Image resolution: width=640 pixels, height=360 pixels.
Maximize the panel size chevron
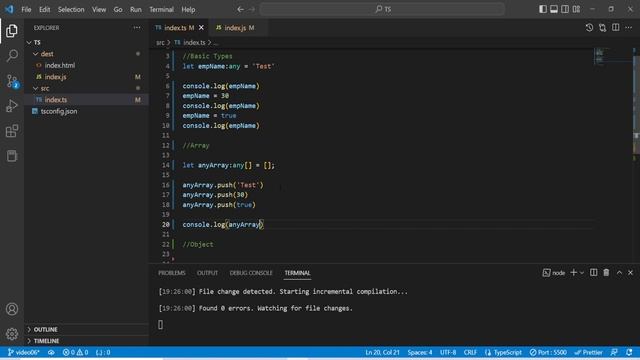(x=619, y=272)
